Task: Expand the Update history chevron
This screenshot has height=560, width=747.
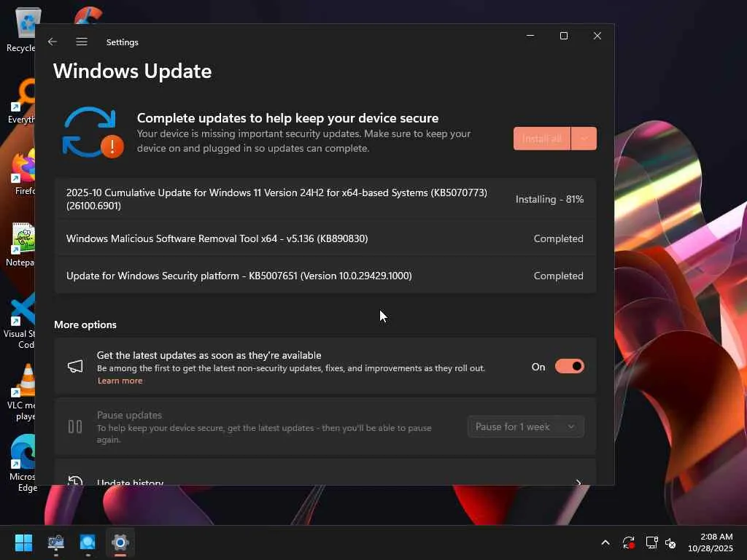Action: point(578,482)
